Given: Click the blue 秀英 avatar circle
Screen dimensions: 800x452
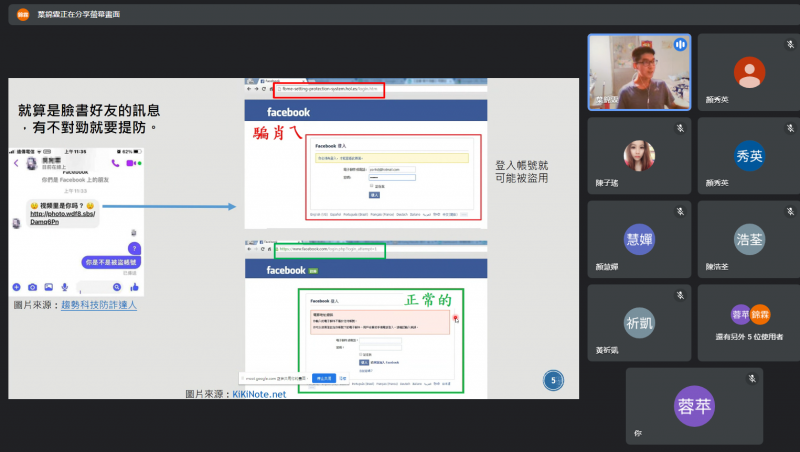Looking at the screenshot, I should pyautogui.click(x=749, y=156).
